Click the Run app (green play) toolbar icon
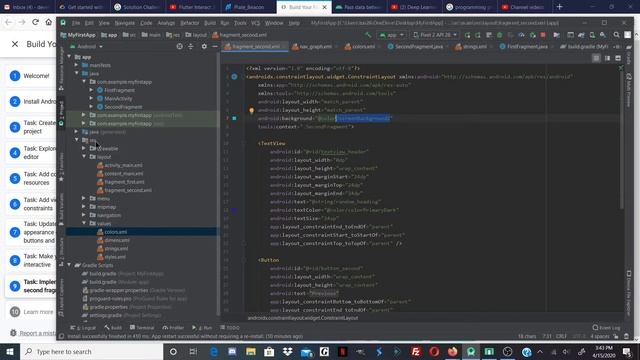The width and height of the screenshot is (640, 360). click(467, 35)
